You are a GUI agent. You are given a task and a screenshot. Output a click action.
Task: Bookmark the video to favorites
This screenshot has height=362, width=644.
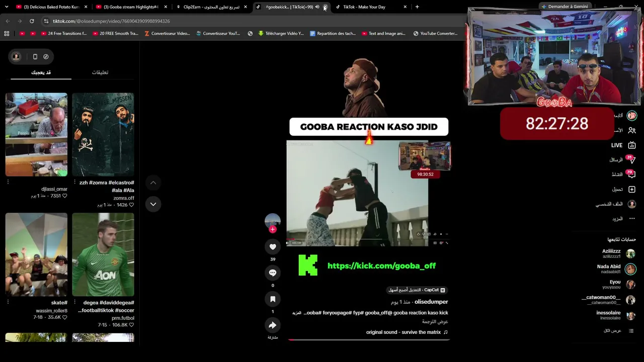273,299
